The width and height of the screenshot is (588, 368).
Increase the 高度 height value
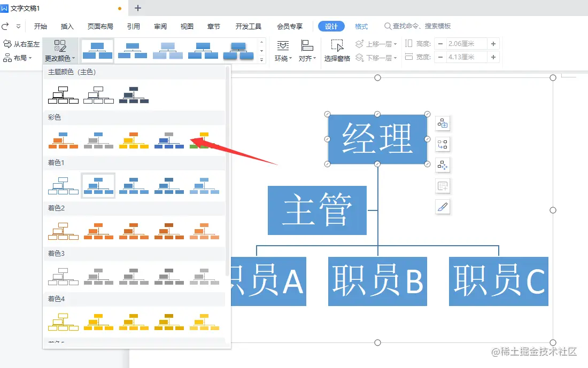click(x=493, y=44)
